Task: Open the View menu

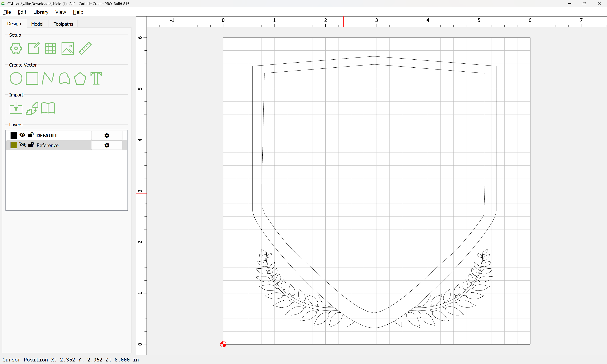Action: (x=61, y=12)
